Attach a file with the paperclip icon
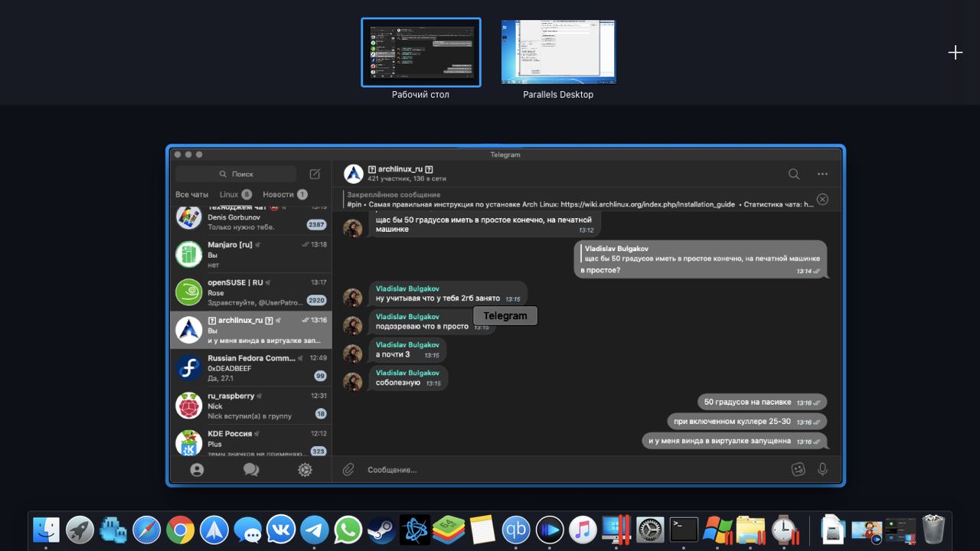This screenshot has width=980, height=551. point(348,469)
